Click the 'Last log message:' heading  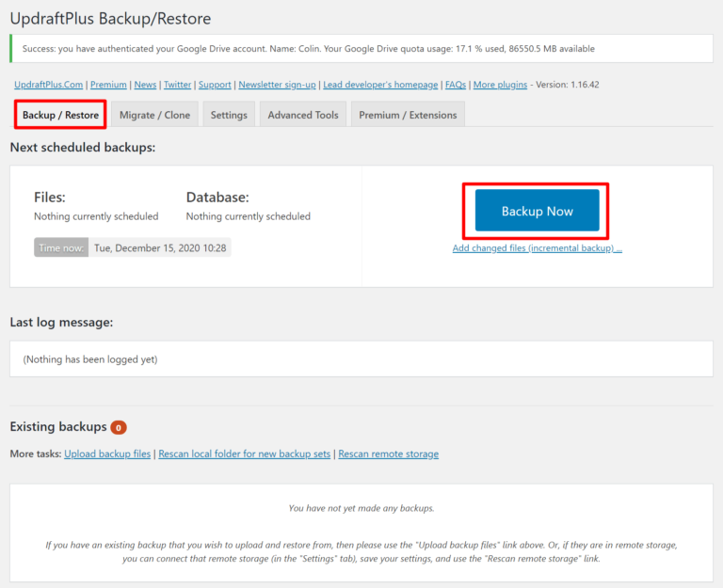[x=61, y=322]
